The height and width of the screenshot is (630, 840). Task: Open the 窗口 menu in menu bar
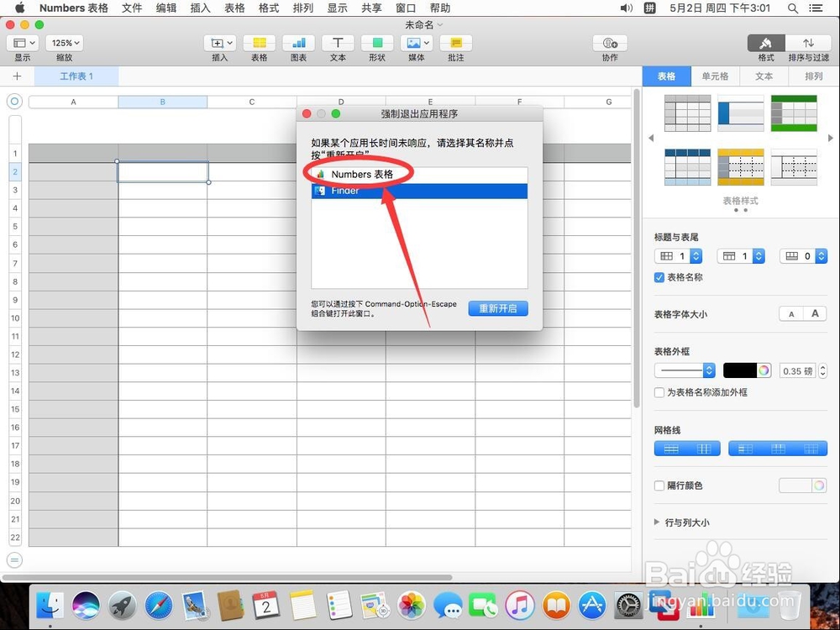click(x=406, y=8)
